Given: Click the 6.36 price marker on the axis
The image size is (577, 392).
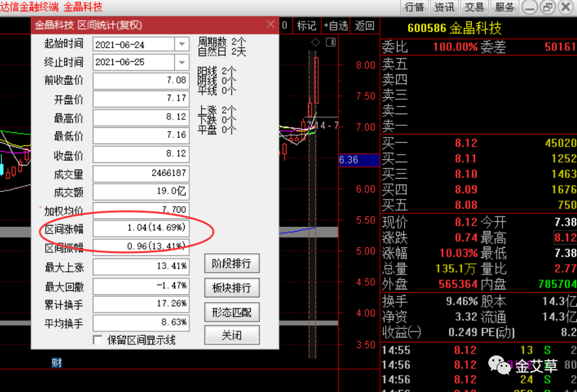Looking at the screenshot, I should coord(359,160).
